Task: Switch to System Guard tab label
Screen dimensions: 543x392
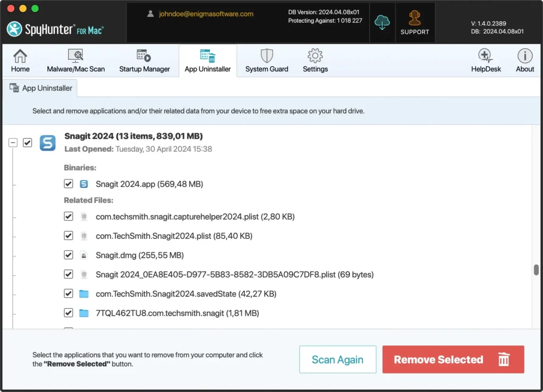Action: coord(267,69)
